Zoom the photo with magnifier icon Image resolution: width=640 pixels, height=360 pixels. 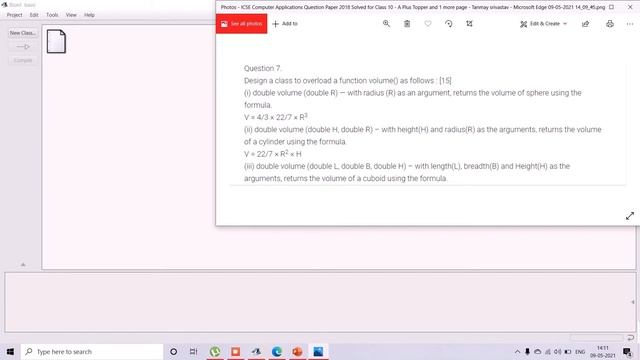pos(386,24)
